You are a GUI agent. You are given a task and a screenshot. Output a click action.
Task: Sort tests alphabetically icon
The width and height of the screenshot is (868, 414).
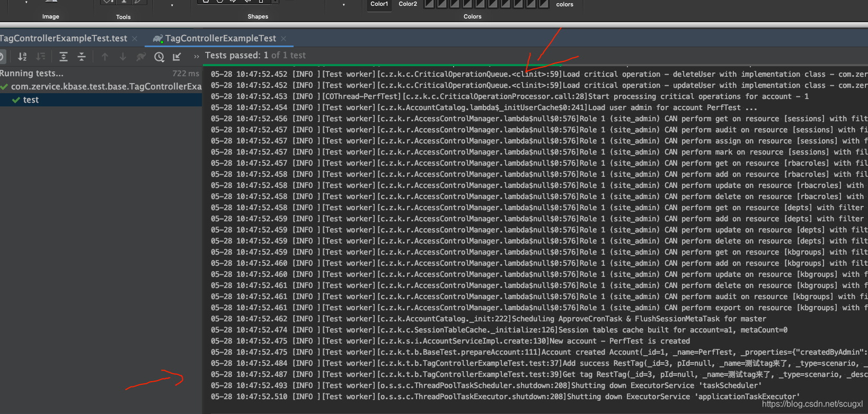(22, 57)
